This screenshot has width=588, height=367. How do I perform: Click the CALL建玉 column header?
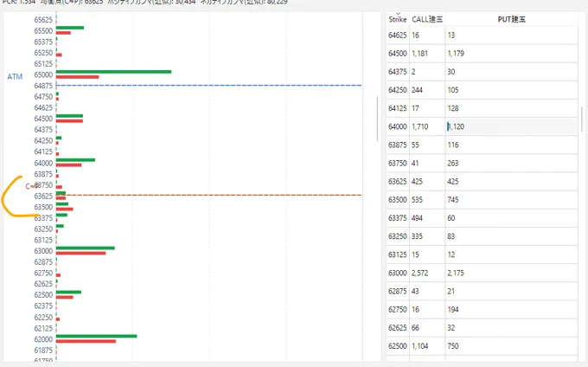pos(427,20)
